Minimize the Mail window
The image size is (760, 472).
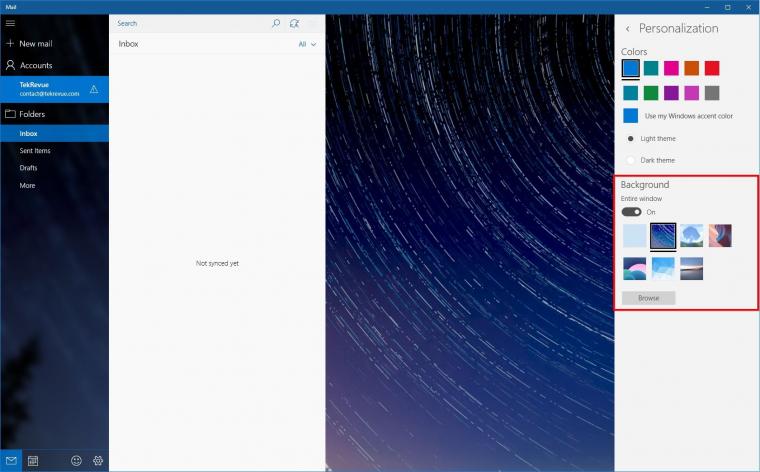(708, 7)
